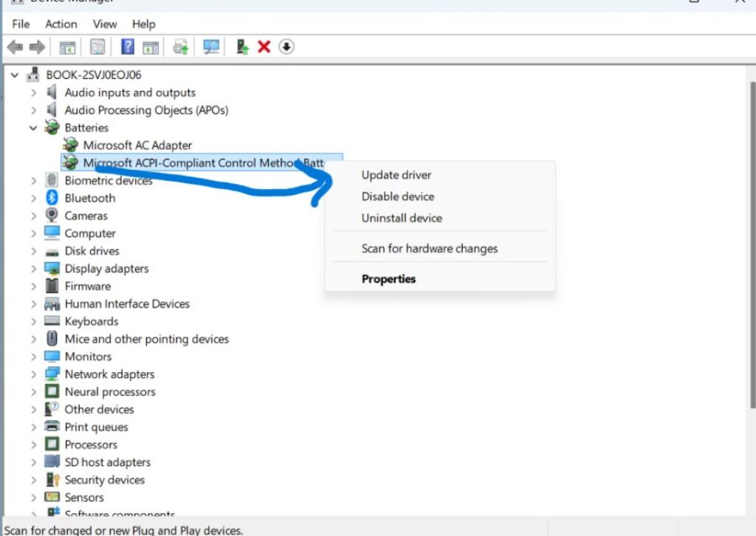Click the Back arrow toolbar button
This screenshot has height=536, width=756.
pyautogui.click(x=15, y=47)
